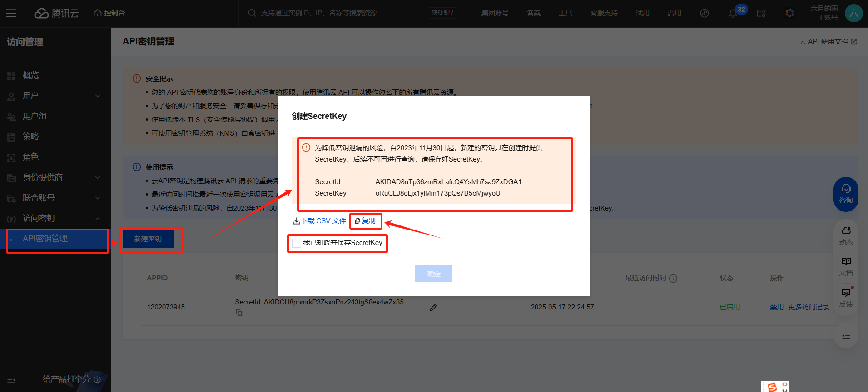Click the 确定 button in dialog
The height and width of the screenshot is (392, 868).
click(434, 274)
